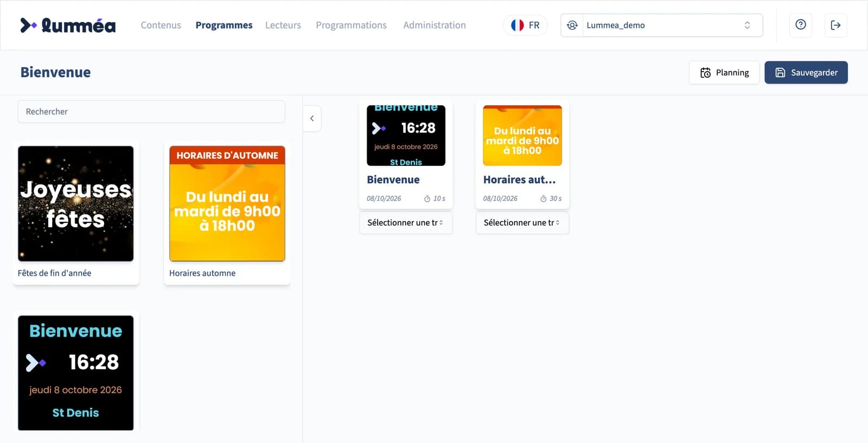Select the Joyeuses fêtes content thumbnail
Viewport: 868px width, 443px height.
click(x=75, y=203)
